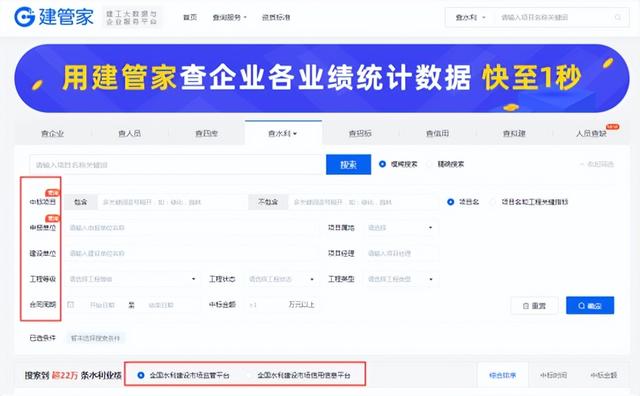
Task: Click the 结束日期 end date field
Action: click(x=161, y=305)
